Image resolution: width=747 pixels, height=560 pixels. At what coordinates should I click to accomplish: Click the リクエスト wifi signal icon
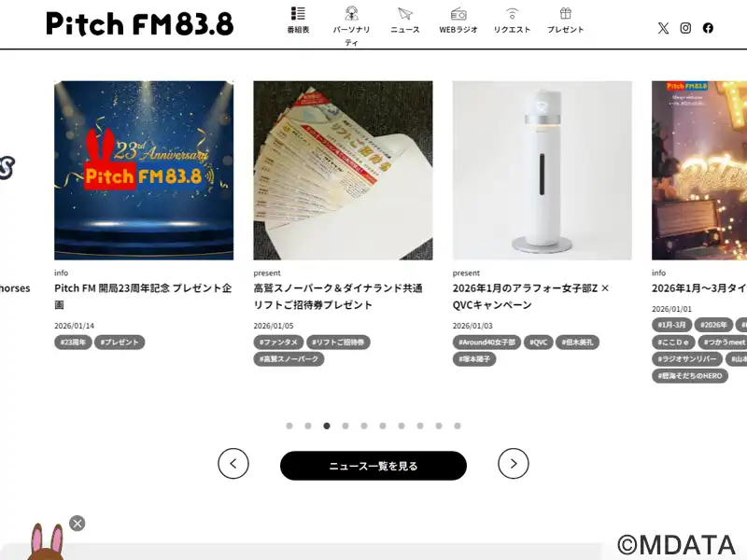[512, 13]
